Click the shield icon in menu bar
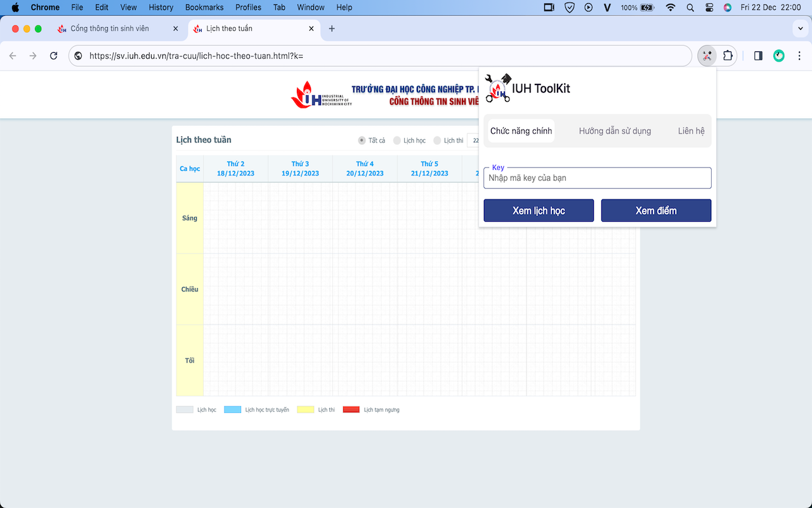This screenshot has height=508, width=812. point(570,8)
